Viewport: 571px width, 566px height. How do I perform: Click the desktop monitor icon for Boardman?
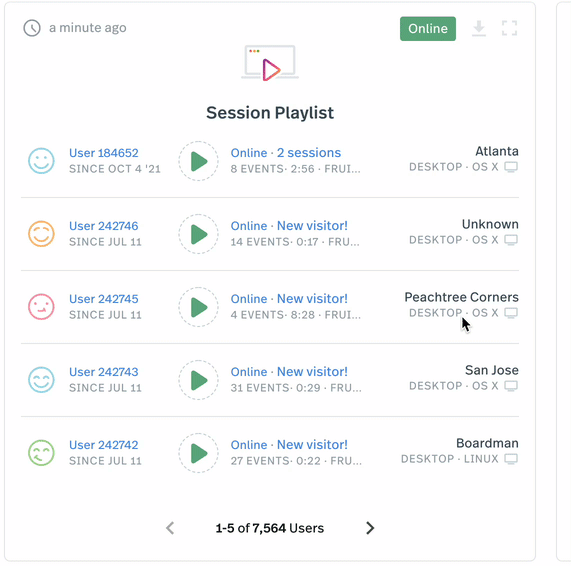[x=511, y=459]
